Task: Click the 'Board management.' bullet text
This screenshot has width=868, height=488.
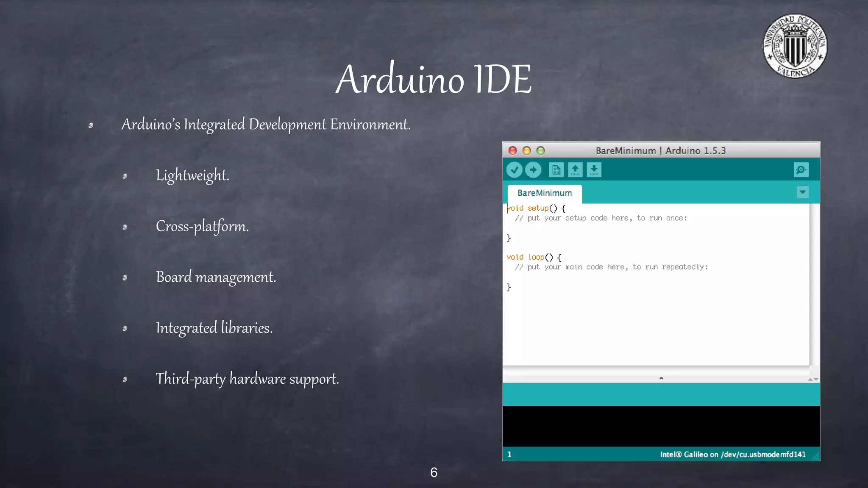Action: pyautogui.click(x=216, y=277)
